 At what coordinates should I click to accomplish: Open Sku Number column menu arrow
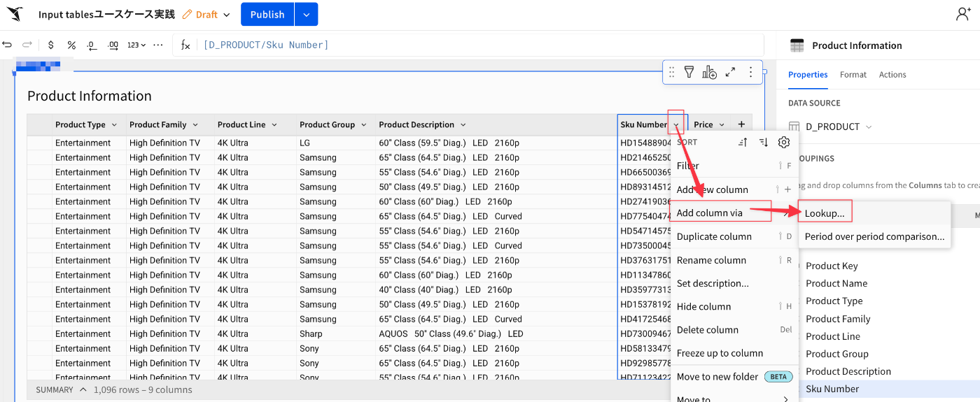pos(676,125)
